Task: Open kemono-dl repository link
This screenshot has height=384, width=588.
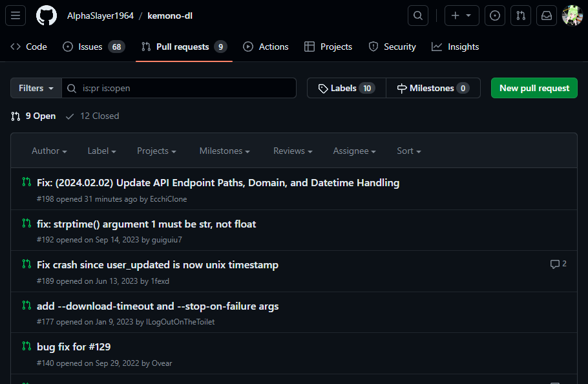Action: (x=170, y=16)
